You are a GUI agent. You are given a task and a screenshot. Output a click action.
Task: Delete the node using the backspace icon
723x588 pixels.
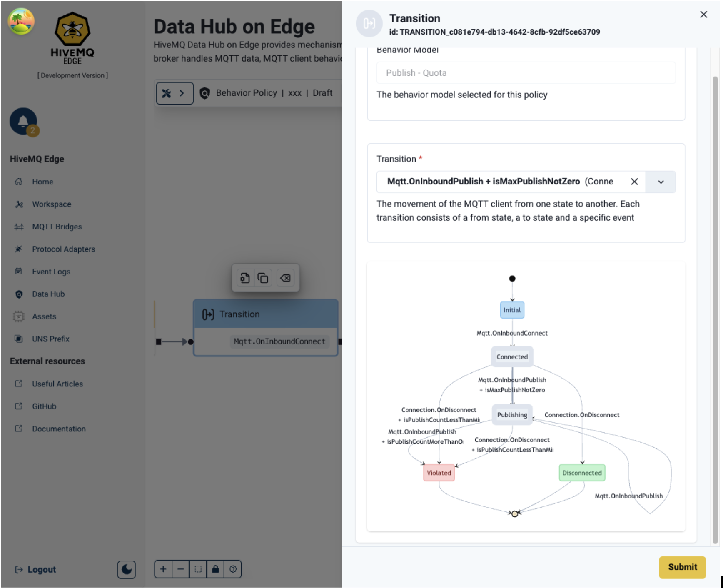285,278
